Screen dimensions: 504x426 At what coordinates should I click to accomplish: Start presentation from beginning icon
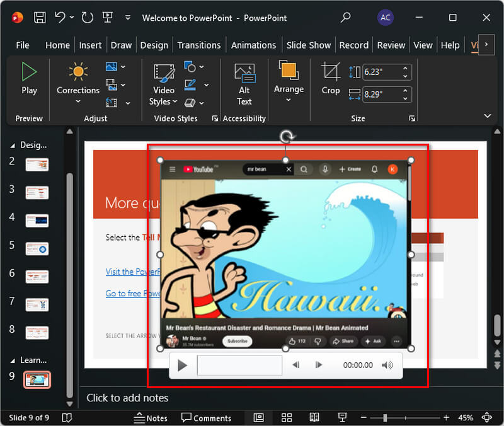pyautogui.click(x=107, y=18)
